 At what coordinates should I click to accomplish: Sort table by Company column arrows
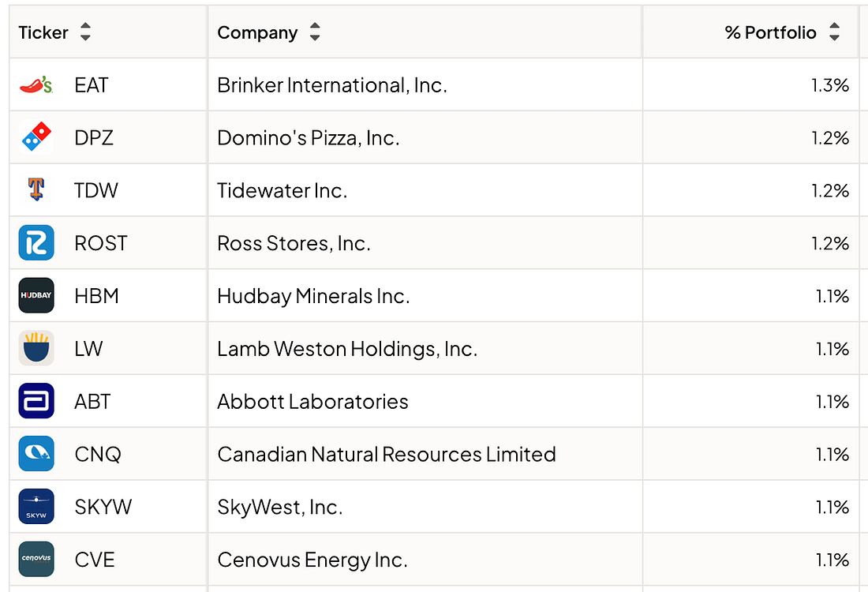(314, 32)
